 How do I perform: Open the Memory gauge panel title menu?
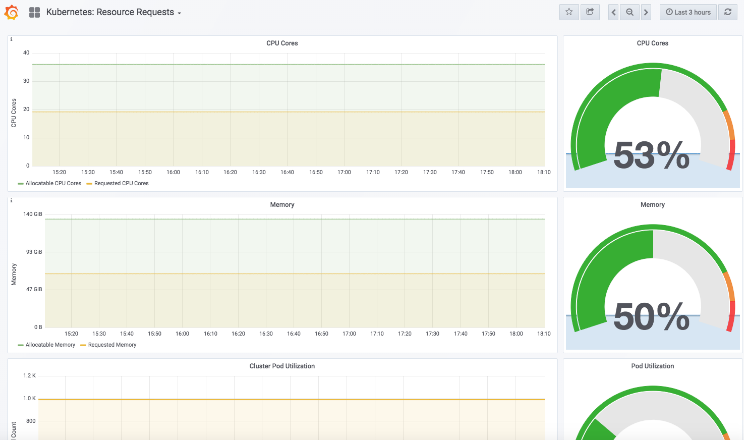[652, 205]
